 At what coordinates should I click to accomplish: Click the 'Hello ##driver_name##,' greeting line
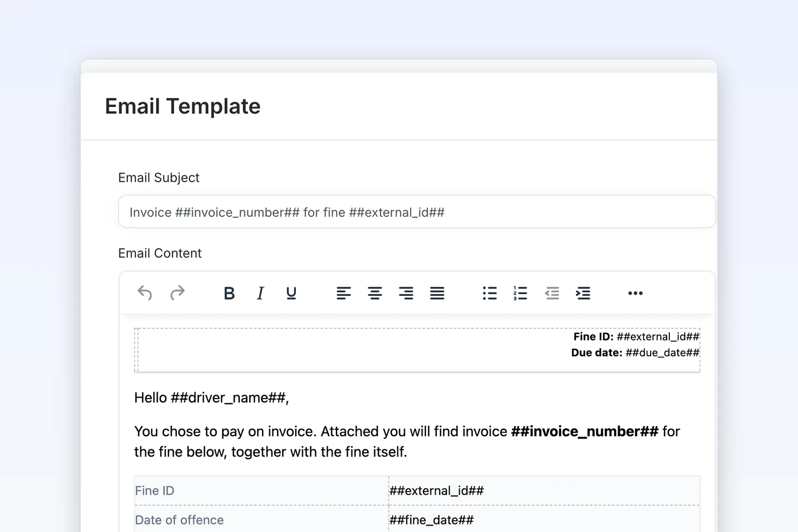pyautogui.click(x=211, y=398)
